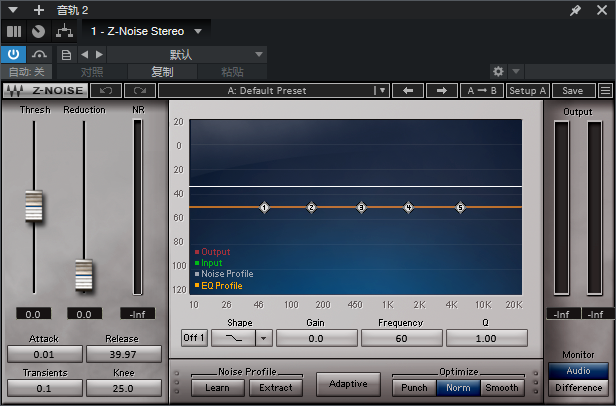This screenshot has height=406, width=616.
Task: Click the 对照 compare button
Action: coord(92,72)
